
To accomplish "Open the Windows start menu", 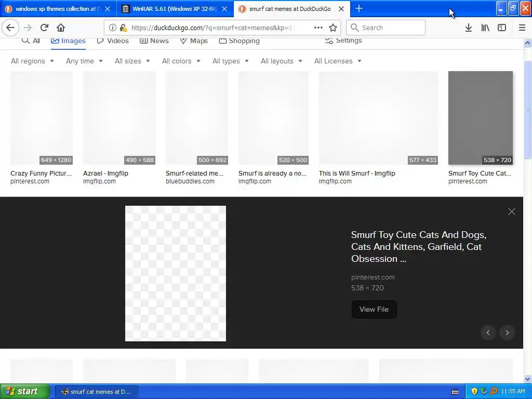I will coord(25,392).
